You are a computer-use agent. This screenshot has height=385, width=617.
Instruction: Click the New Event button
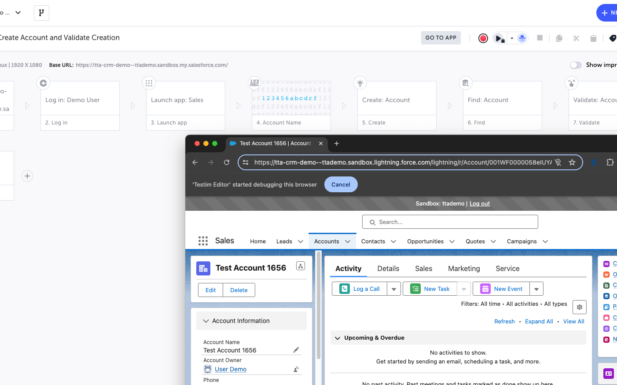coord(501,289)
